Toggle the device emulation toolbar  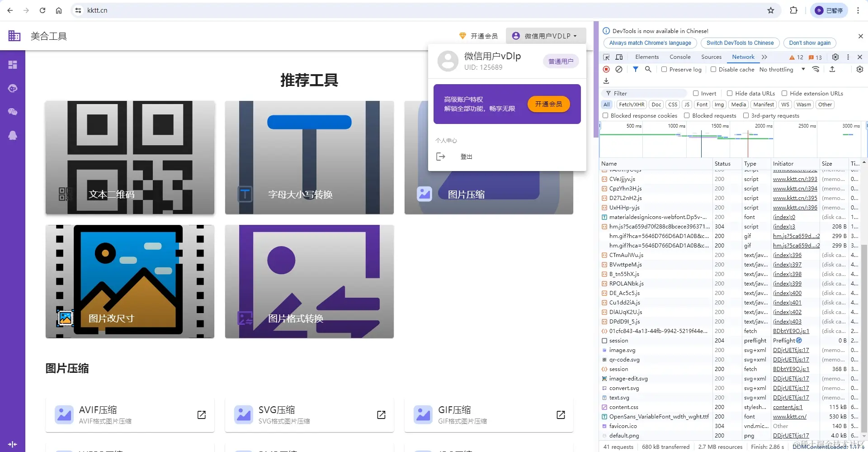click(x=619, y=57)
